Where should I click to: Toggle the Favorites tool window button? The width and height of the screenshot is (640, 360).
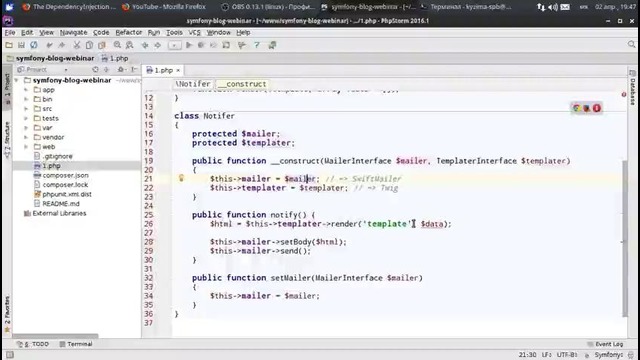coord(7,313)
